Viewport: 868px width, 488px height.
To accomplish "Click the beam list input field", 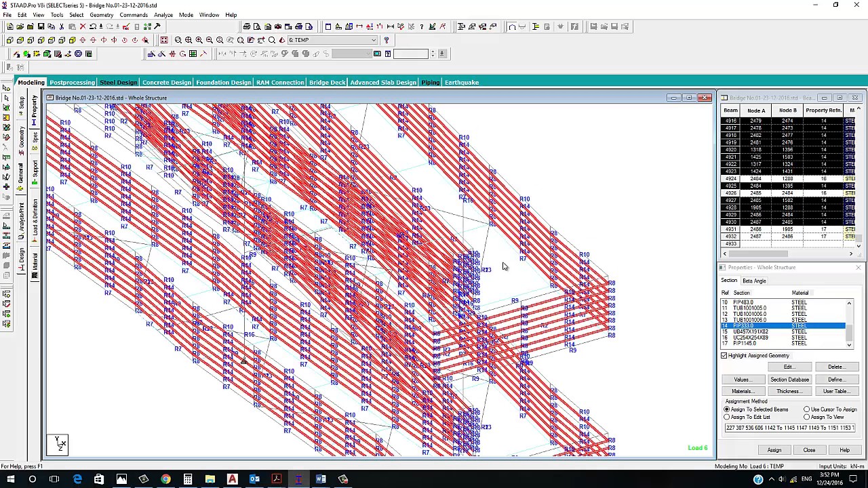I will 790,428.
